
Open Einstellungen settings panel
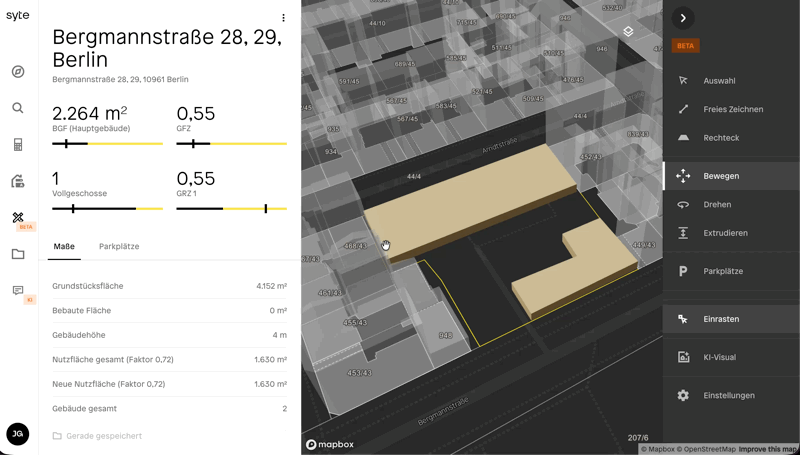[x=728, y=396]
